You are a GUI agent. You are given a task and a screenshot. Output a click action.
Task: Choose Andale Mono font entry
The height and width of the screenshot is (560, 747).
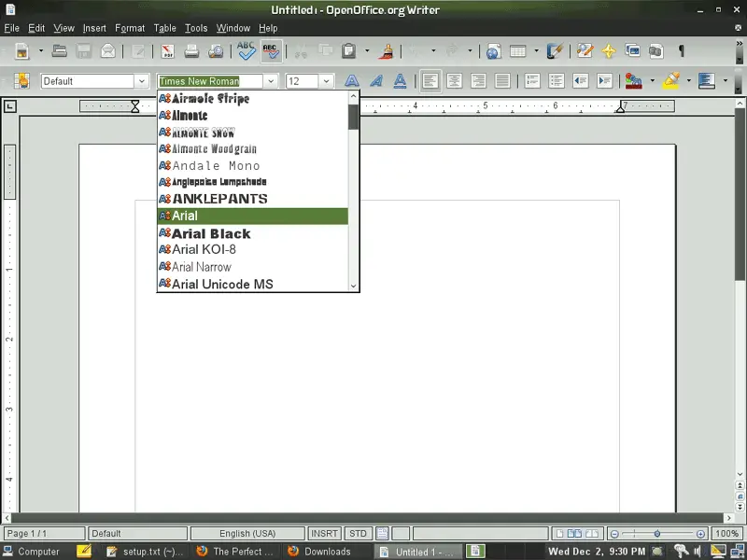click(x=252, y=166)
